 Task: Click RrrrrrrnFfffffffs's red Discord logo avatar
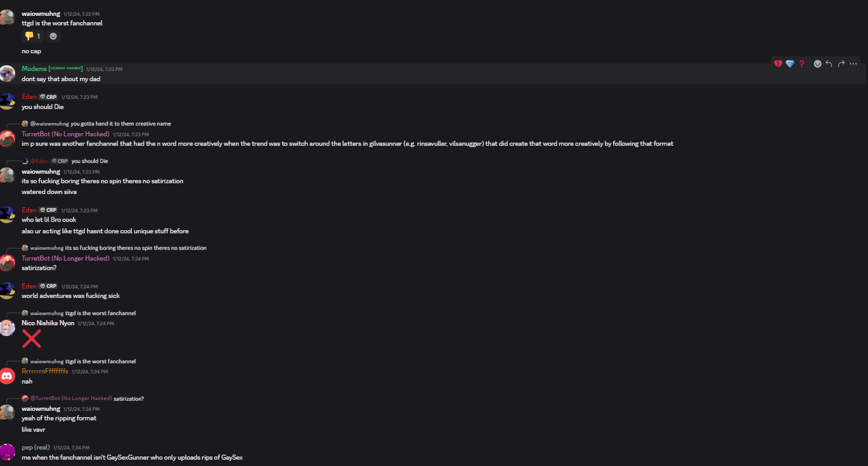tap(7, 376)
